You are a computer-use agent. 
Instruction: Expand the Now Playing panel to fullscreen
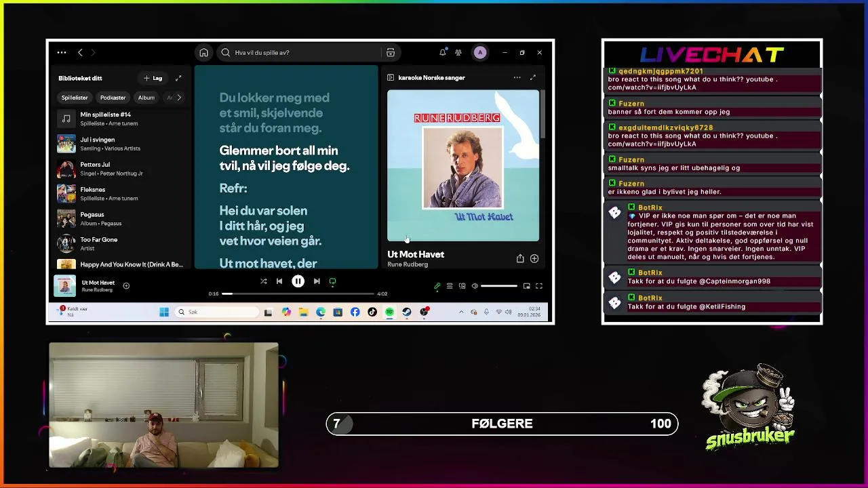coord(532,77)
